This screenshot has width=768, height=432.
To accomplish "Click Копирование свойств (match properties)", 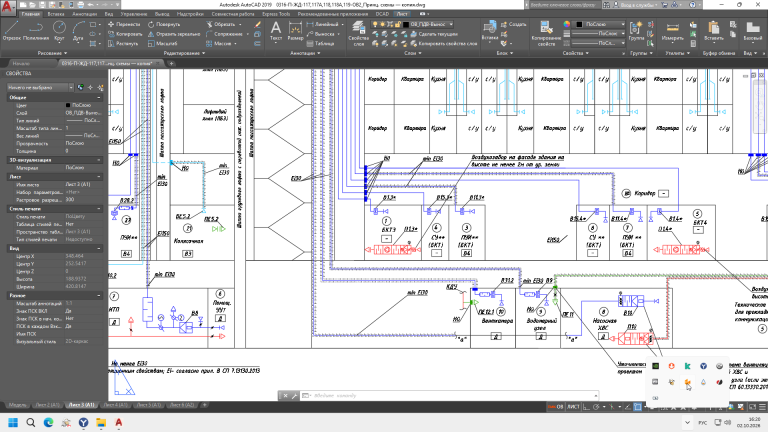I will [x=546, y=33].
